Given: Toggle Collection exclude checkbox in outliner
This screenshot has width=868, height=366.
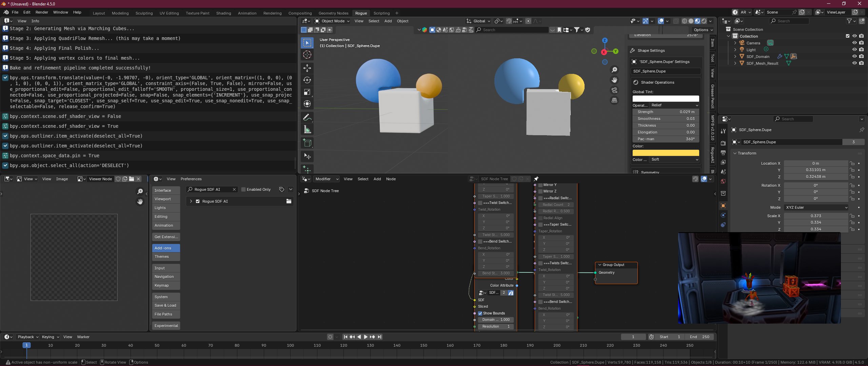Looking at the screenshot, I should click(848, 36).
